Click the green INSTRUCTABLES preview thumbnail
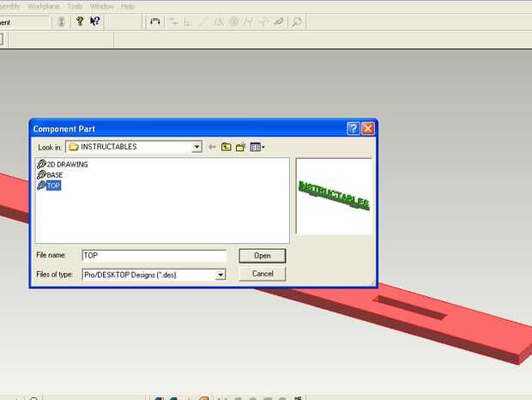The image size is (532, 400). (334, 196)
